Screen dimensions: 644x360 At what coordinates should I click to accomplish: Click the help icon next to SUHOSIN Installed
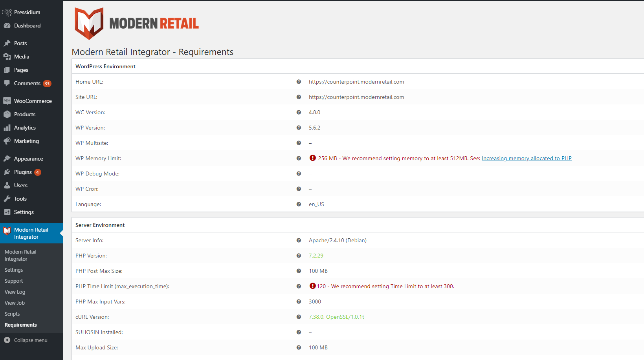(x=299, y=332)
